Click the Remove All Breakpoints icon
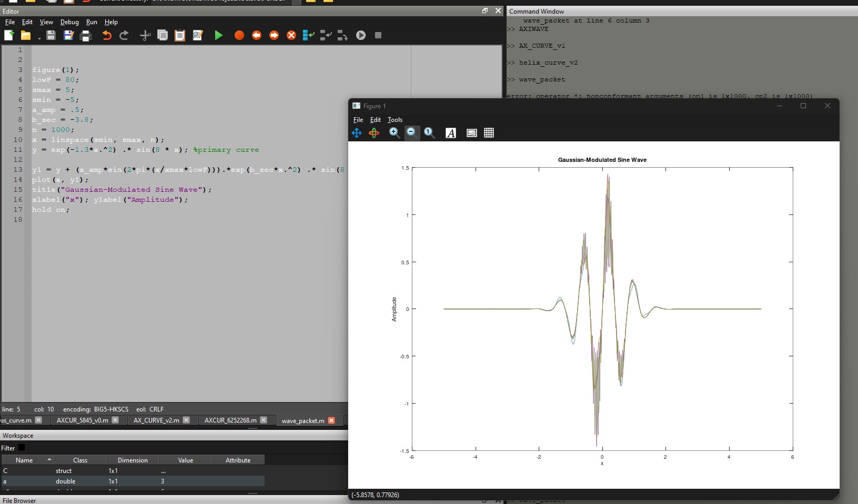This screenshot has width=858, height=504. coord(291,35)
